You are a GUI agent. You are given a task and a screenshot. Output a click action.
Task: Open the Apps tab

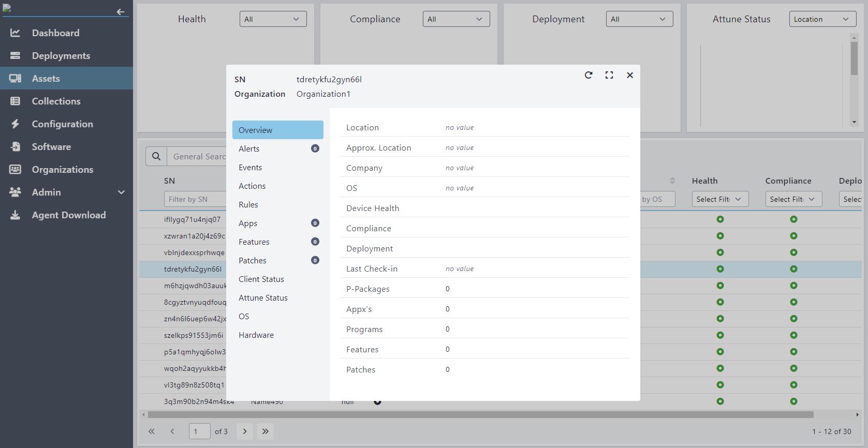278,223
